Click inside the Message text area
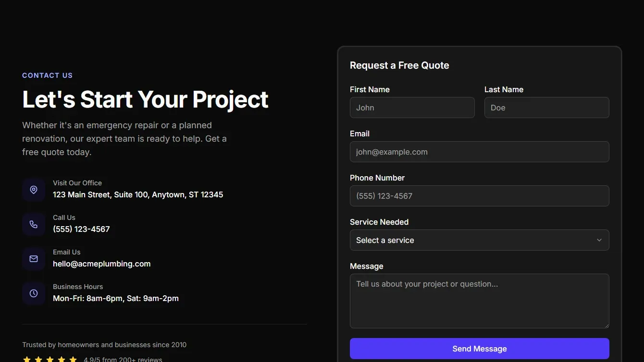644x362 pixels. coord(479,301)
